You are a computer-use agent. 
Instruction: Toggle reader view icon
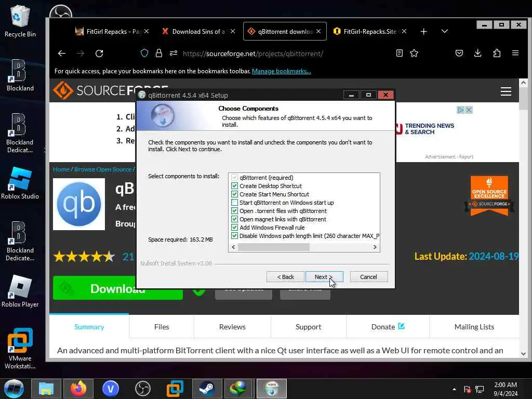(400, 53)
